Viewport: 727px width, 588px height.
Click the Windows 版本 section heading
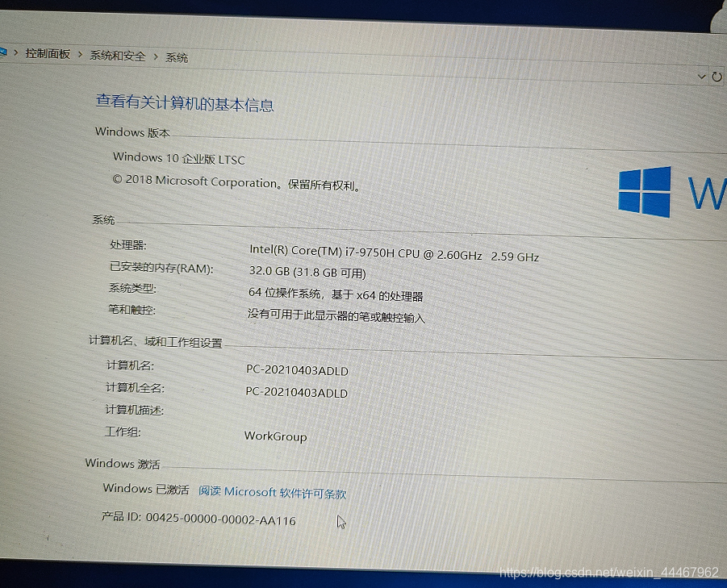click(x=132, y=132)
